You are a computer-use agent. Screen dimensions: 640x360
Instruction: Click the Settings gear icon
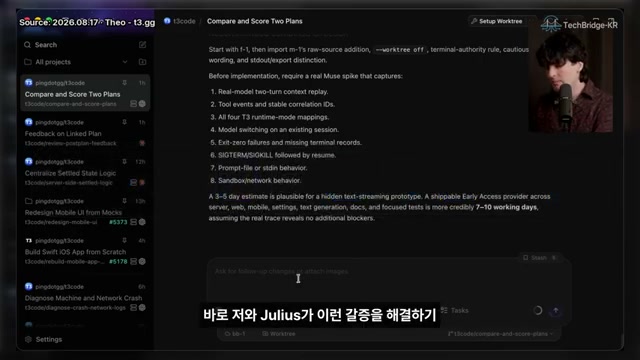pyautogui.click(x=28, y=340)
